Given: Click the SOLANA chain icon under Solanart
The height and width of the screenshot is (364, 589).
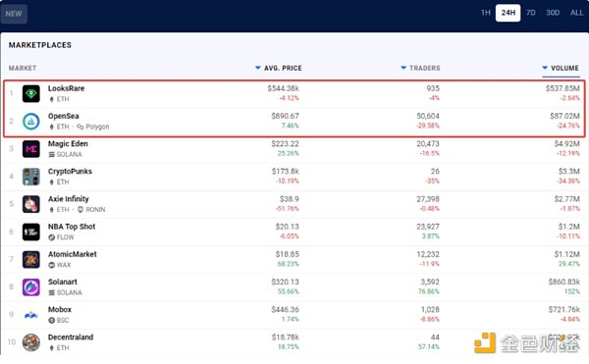Looking at the screenshot, I should point(52,292).
